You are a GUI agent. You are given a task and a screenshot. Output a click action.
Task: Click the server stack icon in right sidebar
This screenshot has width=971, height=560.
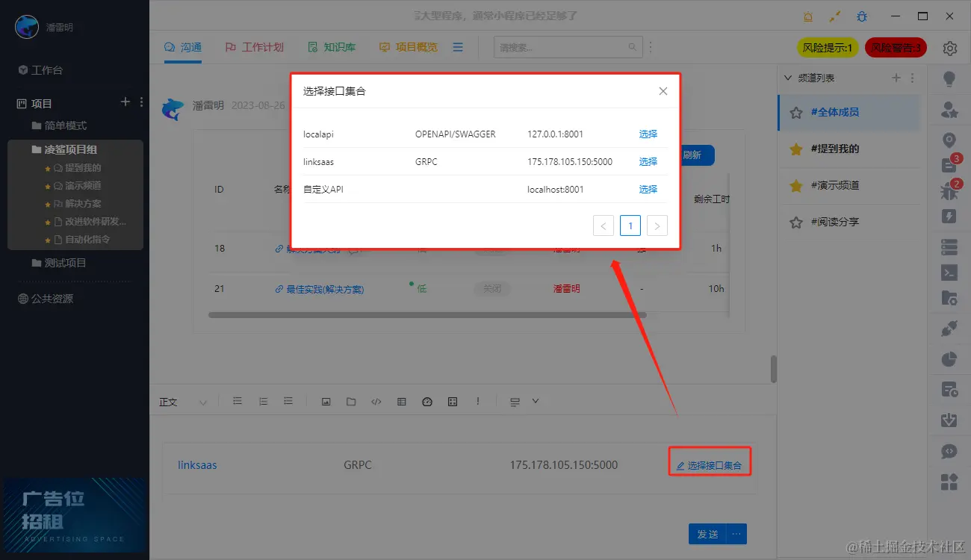(x=949, y=246)
